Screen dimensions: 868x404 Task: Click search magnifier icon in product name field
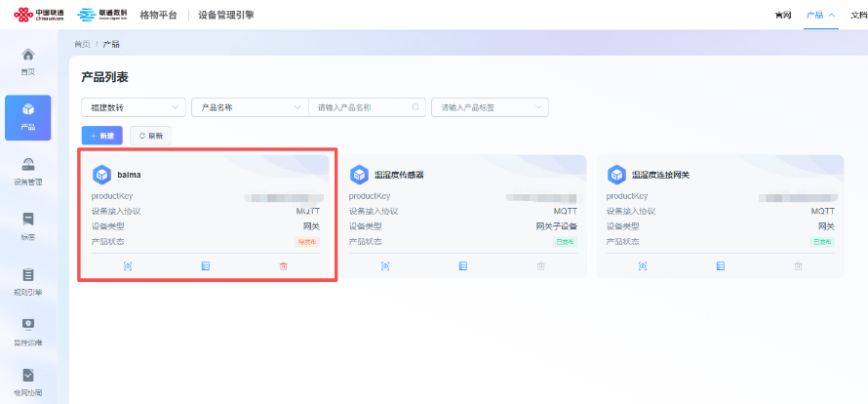tap(415, 107)
